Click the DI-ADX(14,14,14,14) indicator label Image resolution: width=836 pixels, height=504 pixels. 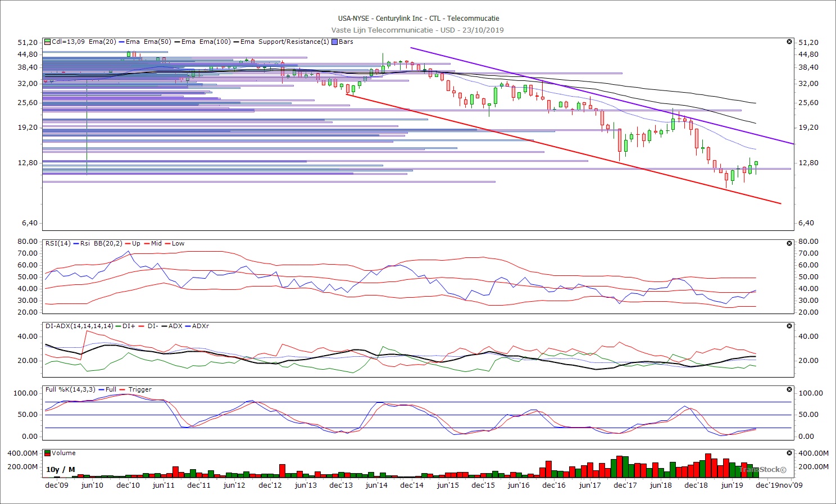79,326
